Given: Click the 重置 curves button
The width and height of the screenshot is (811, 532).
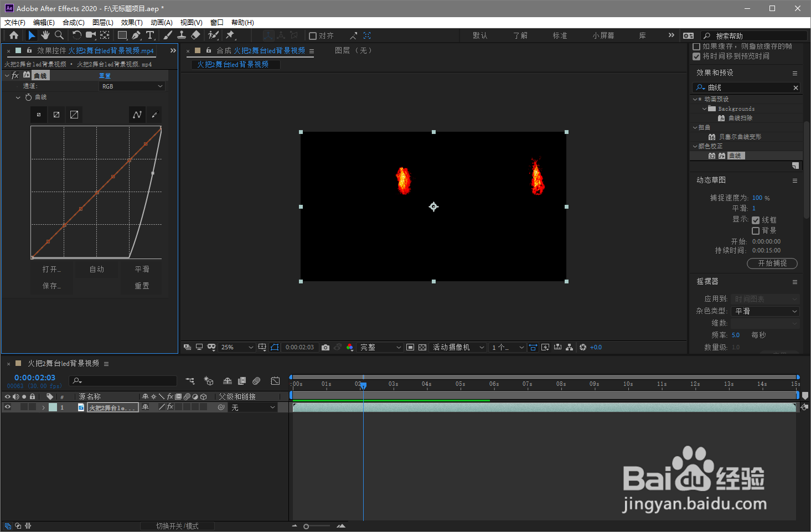Looking at the screenshot, I should (142, 286).
